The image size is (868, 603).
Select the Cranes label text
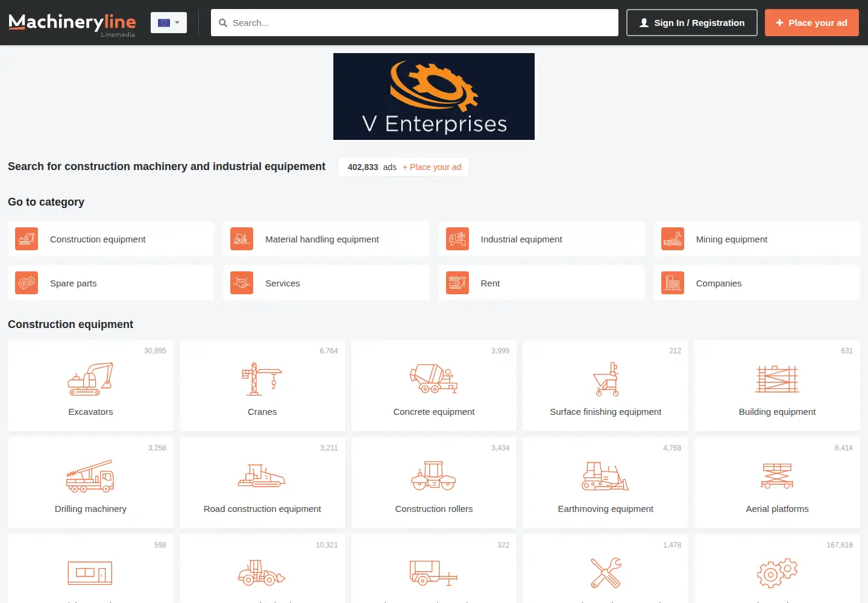tap(262, 412)
